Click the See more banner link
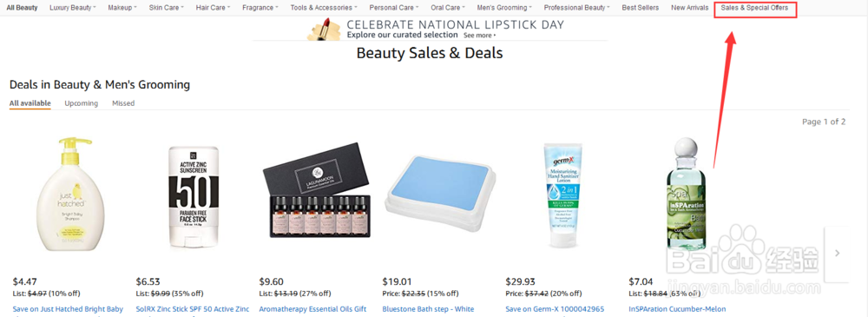The width and height of the screenshot is (868, 317). pos(479,35)
